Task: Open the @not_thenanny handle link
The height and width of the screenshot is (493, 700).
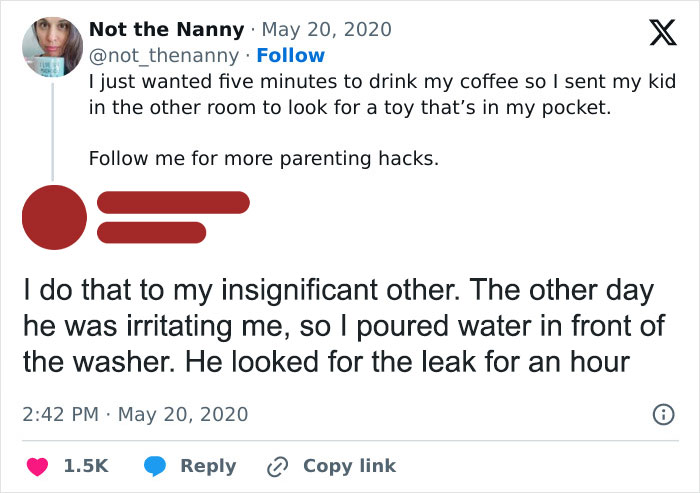Action: (x=164, y=55)
